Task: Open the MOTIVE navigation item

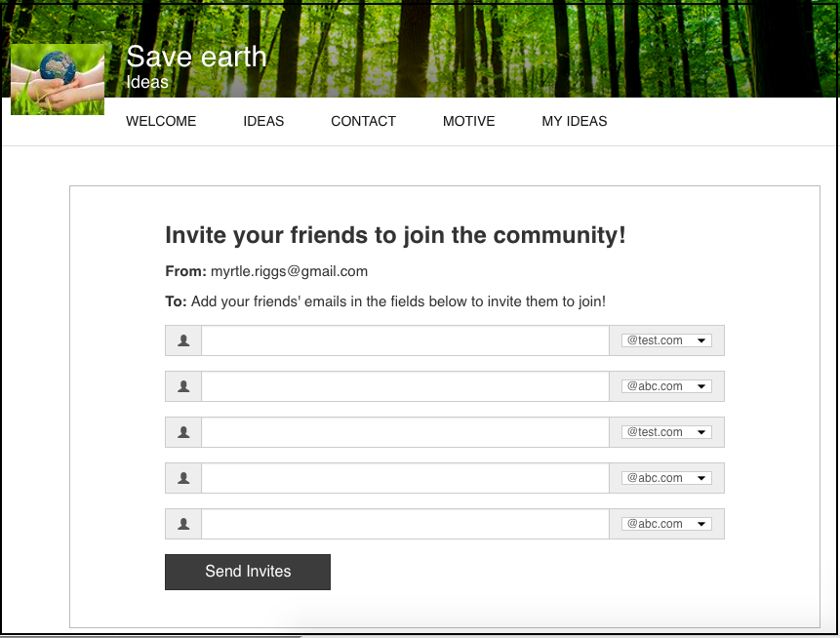Action: click(x=468, y=121)
